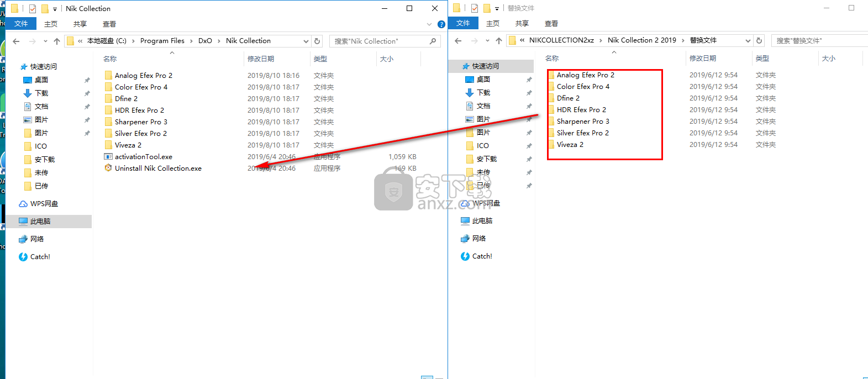Go to 本地磁盘 (C:) in breadcrumb
Viewport: 868px width, 379px height.
click(107, 41)
